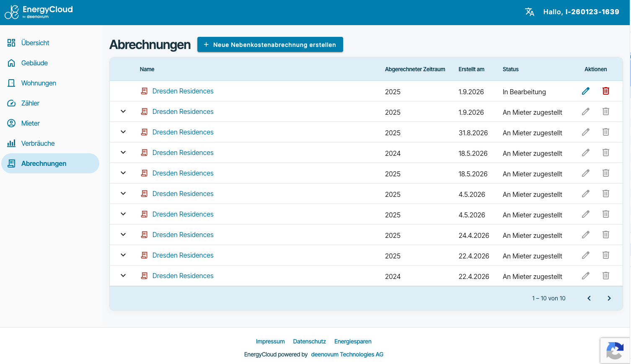
Task: Show Verbräuche section
Action: point(50,143)
